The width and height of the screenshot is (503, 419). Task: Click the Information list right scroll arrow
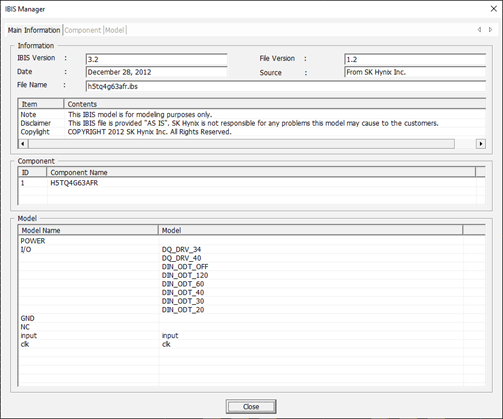tap(480, 144)
